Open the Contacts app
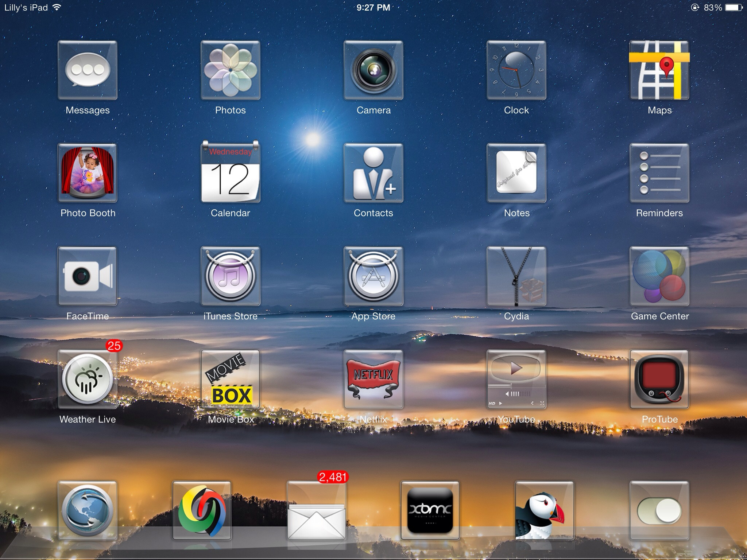This screenshot has width=747, height=560. [x=373, y=173]
